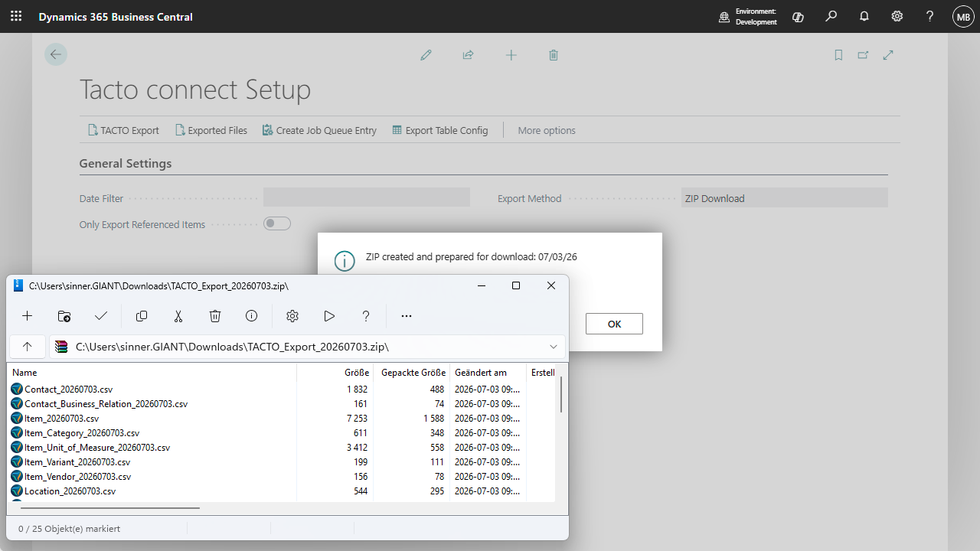Viewport: 980px width, 551px height.
Task: Click the test checkmark icon in archive toolbar
Action: point(101,316)
